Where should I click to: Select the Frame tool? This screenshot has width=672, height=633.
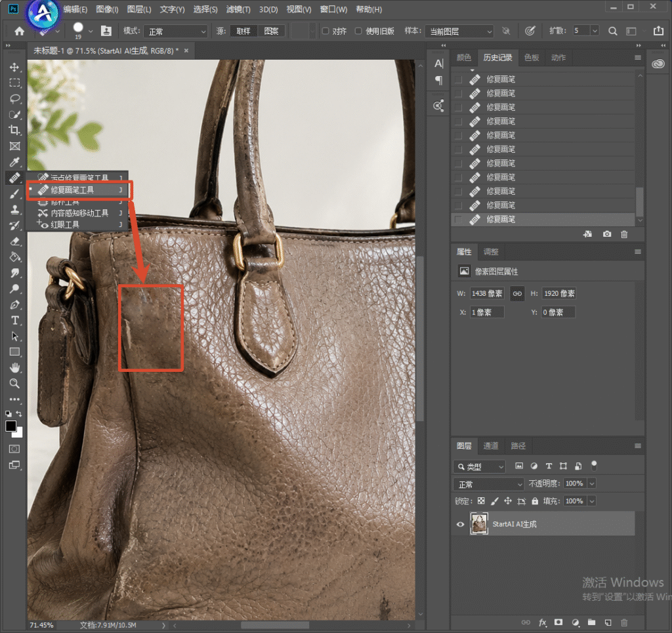(x=14, y=146)
